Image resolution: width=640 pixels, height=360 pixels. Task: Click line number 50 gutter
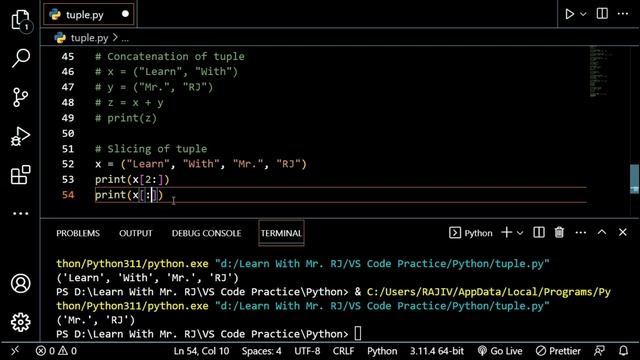[x=68, y=133]
